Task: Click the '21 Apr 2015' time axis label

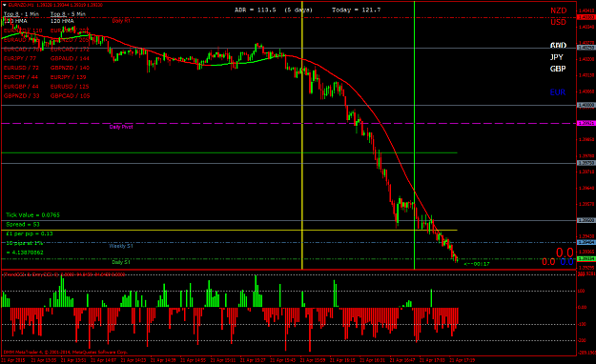Action: 13,360
